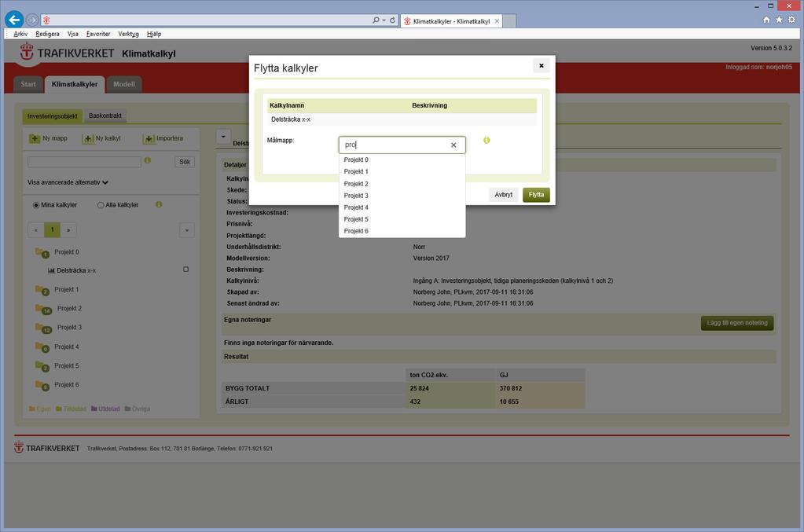This screenshot has width=804, height=532.
Task: Expand Visa avancerade alternativ
Action: coord(68,182)
